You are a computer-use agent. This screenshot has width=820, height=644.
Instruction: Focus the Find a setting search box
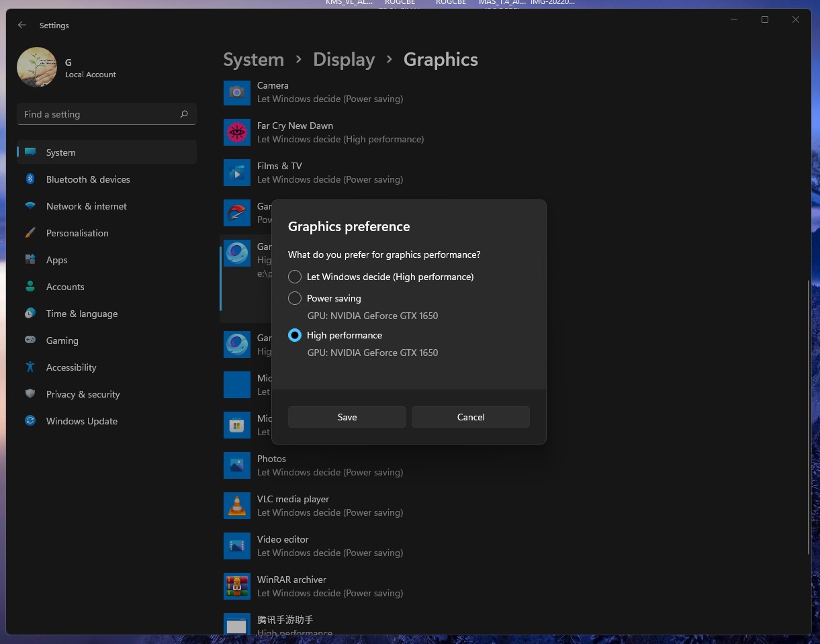pyautogui.click(x=107, y=114)
